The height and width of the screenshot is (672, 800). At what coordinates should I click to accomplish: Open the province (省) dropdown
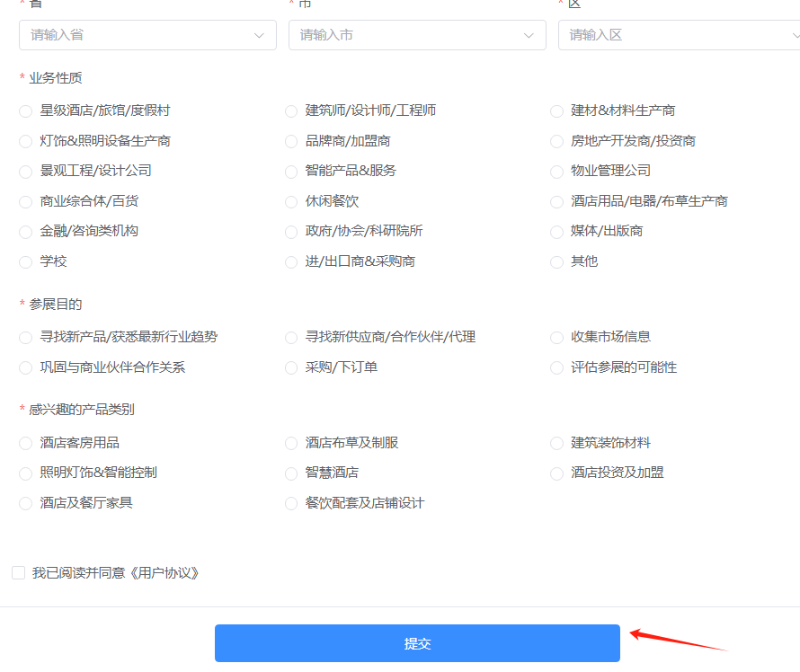(x=147, y=35)
